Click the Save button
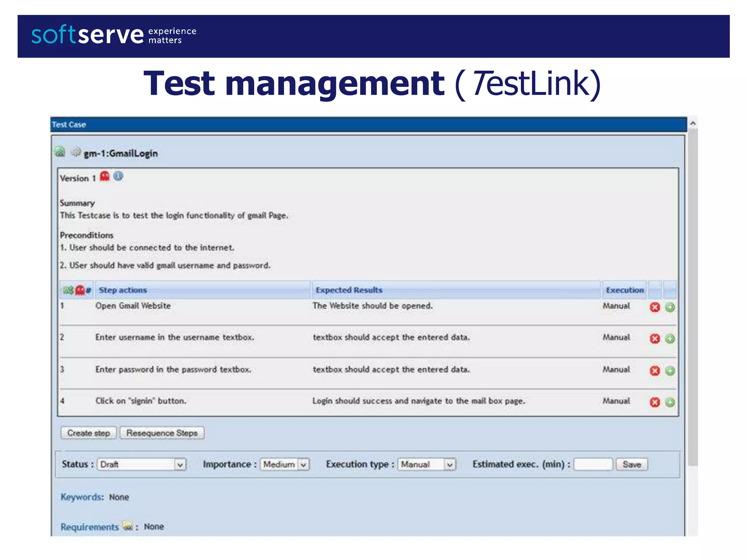This screenshot has height=560, width=747. 632,464
